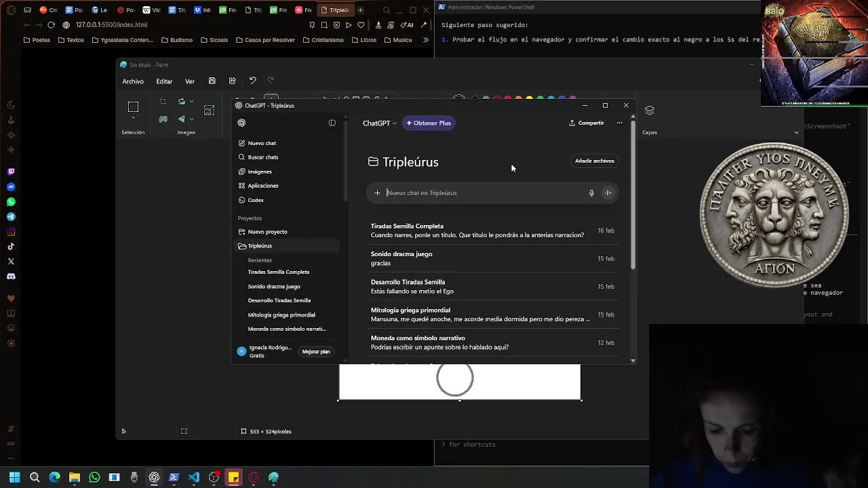Click Compartir in the ChatGPT header

pos(587,123)
